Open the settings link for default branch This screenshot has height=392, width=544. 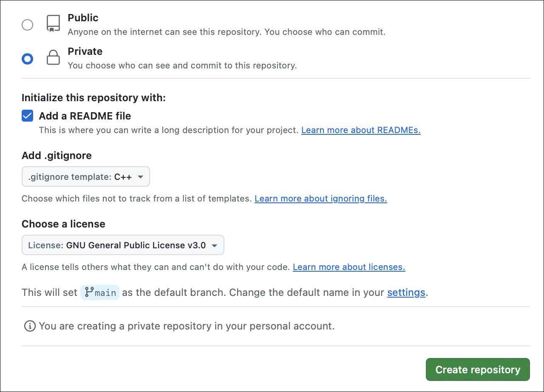[406, 293]
